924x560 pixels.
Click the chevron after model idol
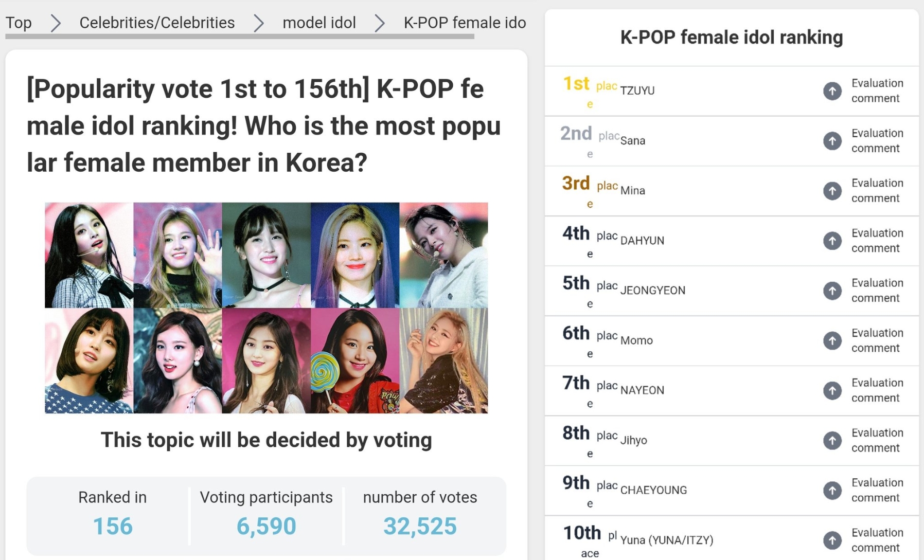380,23
